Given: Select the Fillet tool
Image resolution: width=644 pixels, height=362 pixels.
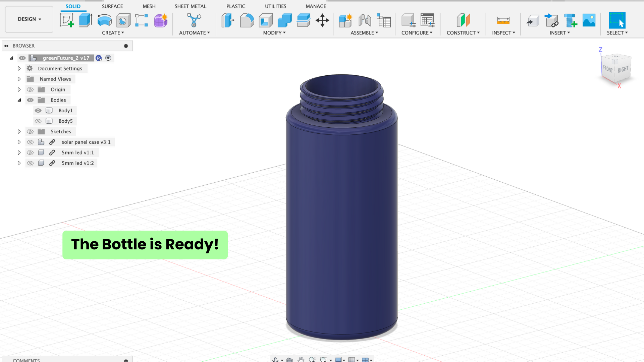Looking at the screenshot, I should pos(247,20).
